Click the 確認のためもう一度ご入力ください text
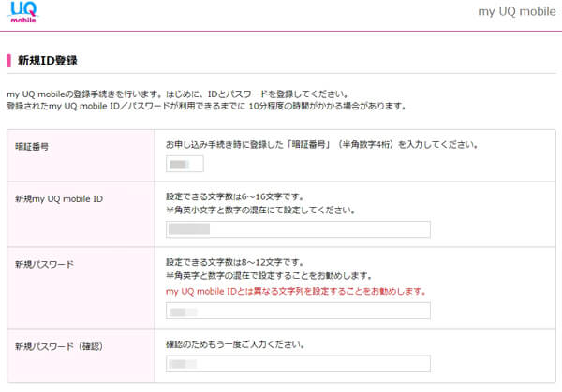The width and height of the screenshot is (562, 392). point(235,344)
